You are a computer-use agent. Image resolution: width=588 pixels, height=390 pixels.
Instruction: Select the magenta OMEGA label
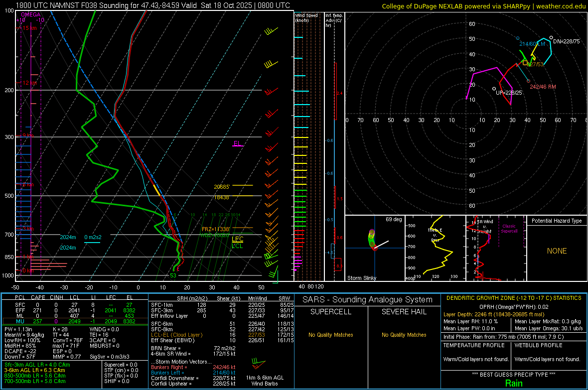31,14
